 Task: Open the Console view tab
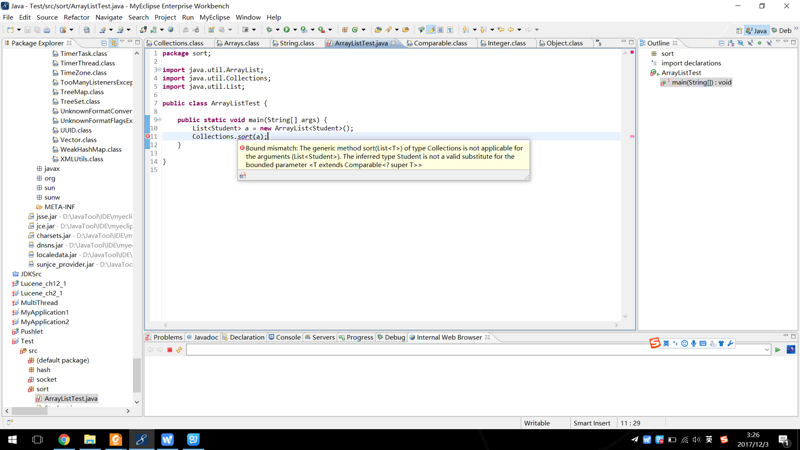point(285,337)
